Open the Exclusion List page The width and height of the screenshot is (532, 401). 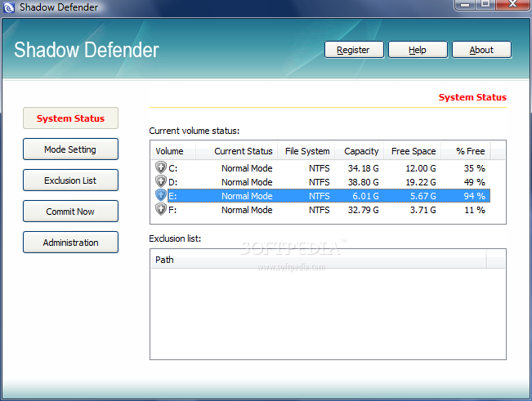[70, 180]
